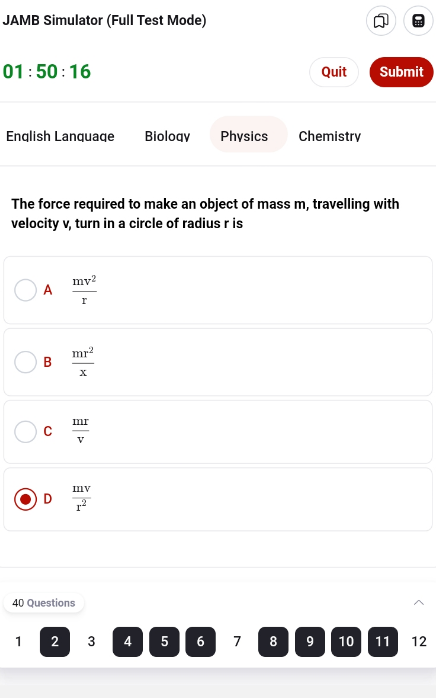Submit the test
The width and height of the screenshot is (436, 698).
[x=401, y=72]
